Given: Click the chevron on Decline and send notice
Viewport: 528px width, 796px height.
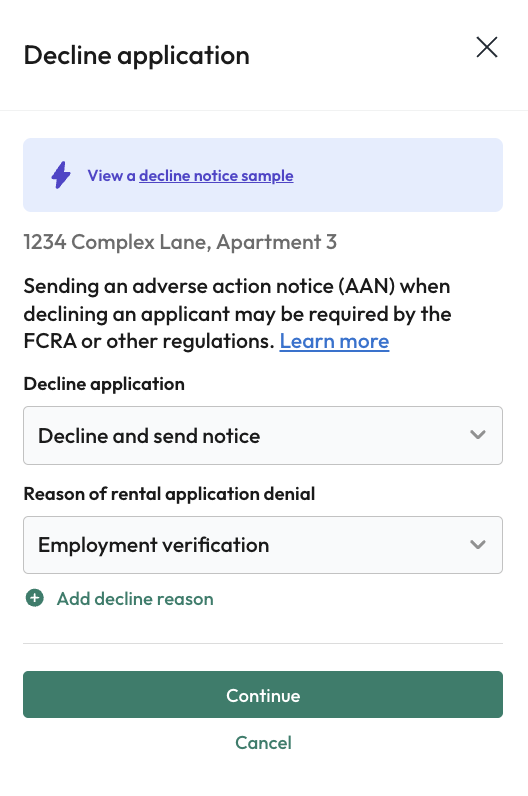Looking at the screenshot, I should (x=478, y=435).
